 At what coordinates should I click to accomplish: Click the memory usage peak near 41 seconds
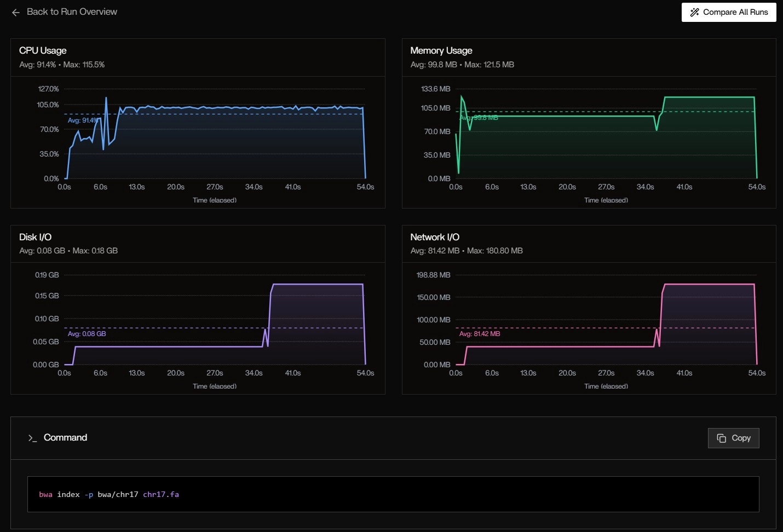[684, 96]
